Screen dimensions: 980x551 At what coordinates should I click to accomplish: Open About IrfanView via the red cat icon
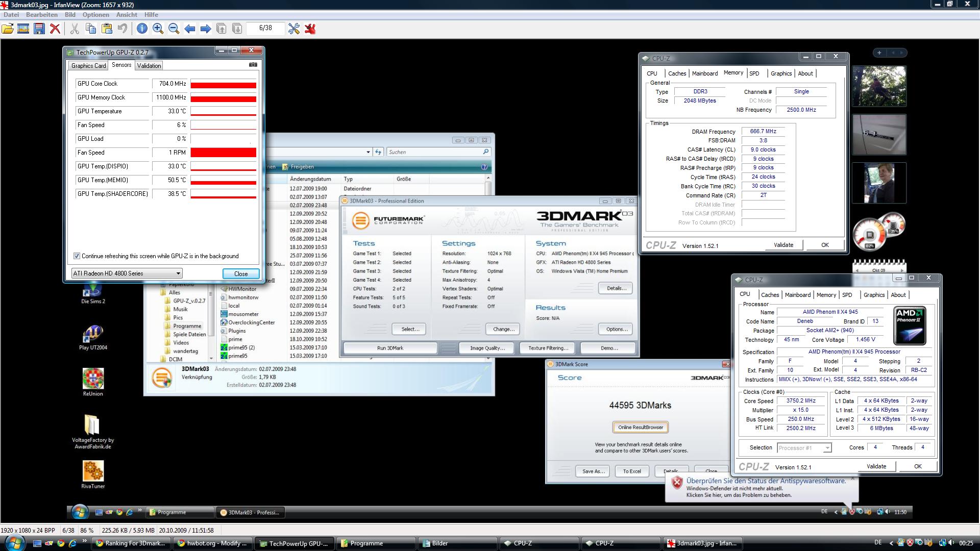pos(310,29)
